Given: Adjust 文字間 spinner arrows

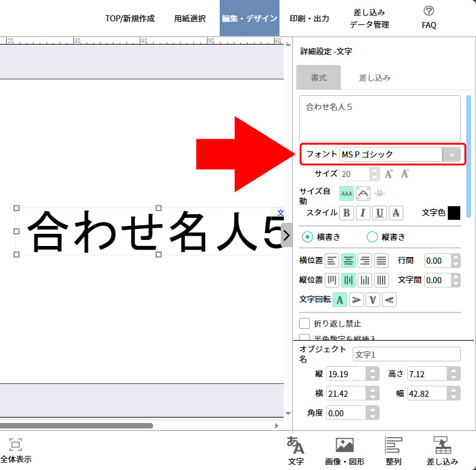Looking at the screenshot, I should pyautogui.click(x=455, y=280).
